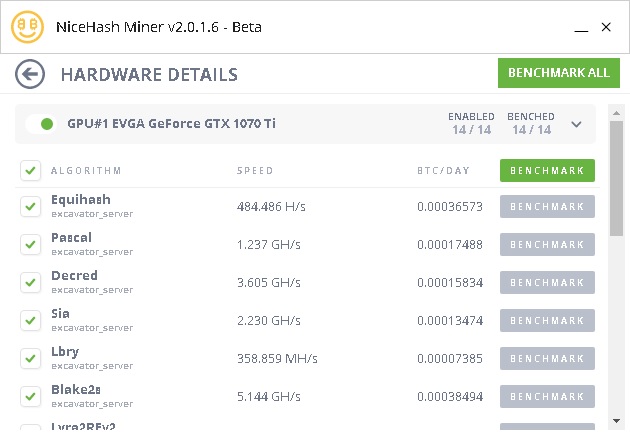This screenshot has height=440, width=630.
Task: Click the NiceHash smiley logo icon
Action: pos(27,27)
